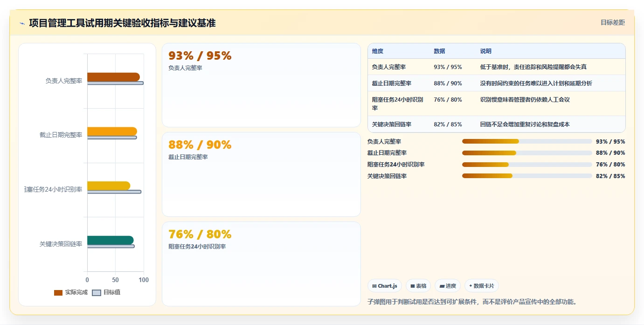Image resolution: width=644 pixels, height=325 pixels.
Task: Click the yellow actual bar for 阻塞任务24小时识别率
Action: click(109, 186)
